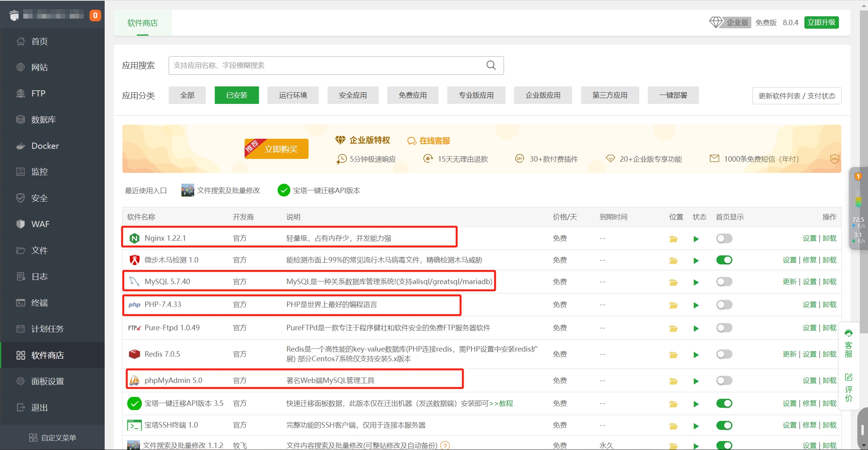Enable Redis homepage display switch
868x450 pixels.
(x=724, y=354)
